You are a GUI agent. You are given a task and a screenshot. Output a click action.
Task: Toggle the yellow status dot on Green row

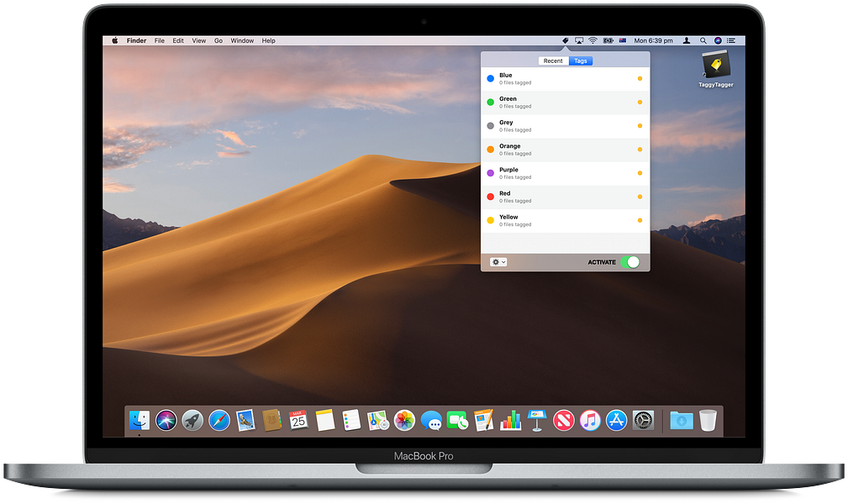coord(640,102)
